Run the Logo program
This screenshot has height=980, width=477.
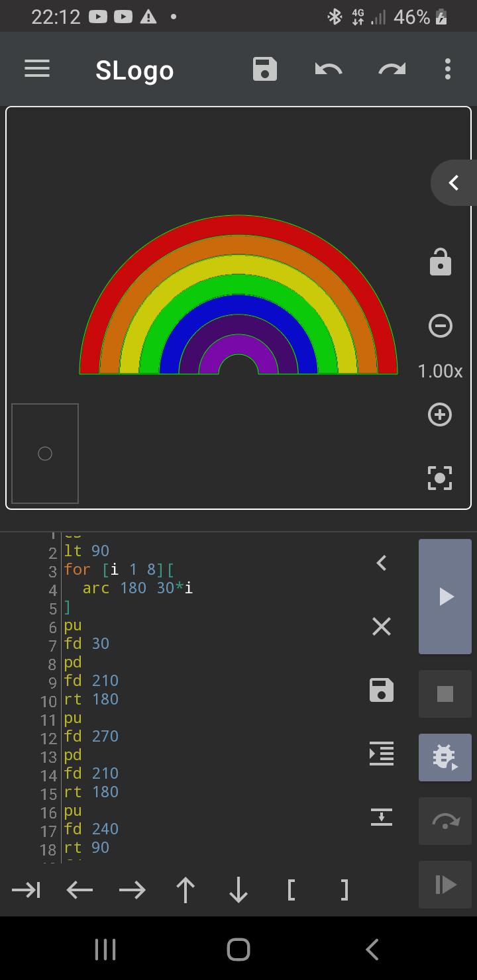[x=445, y=597]
